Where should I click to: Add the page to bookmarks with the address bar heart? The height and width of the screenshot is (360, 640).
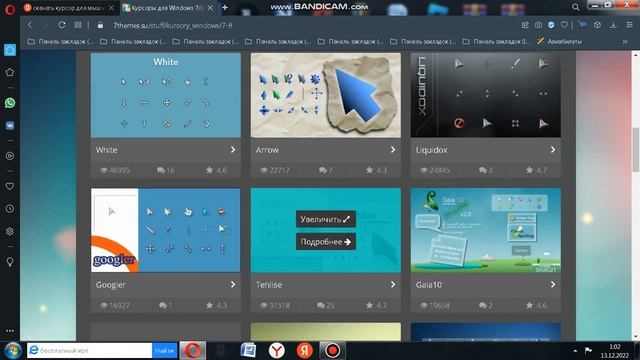(564, 25)
